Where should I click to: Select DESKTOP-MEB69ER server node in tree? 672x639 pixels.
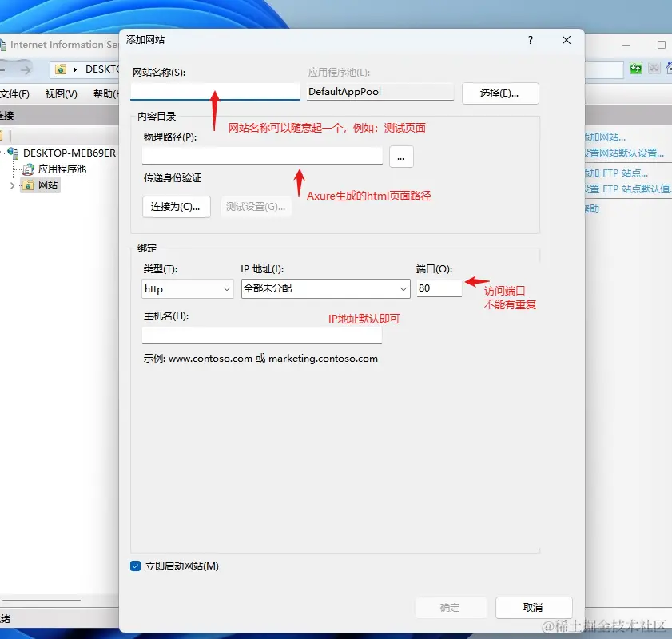pyautogui.click(x=70, y=153)
